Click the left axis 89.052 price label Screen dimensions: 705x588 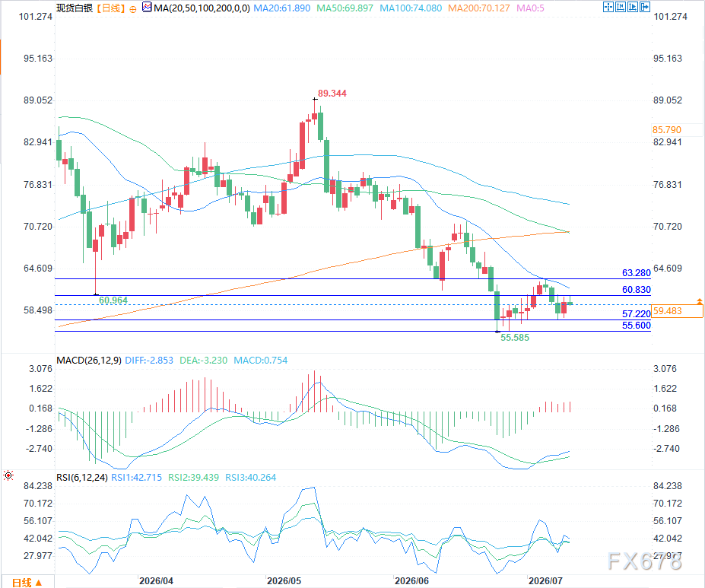38,100
